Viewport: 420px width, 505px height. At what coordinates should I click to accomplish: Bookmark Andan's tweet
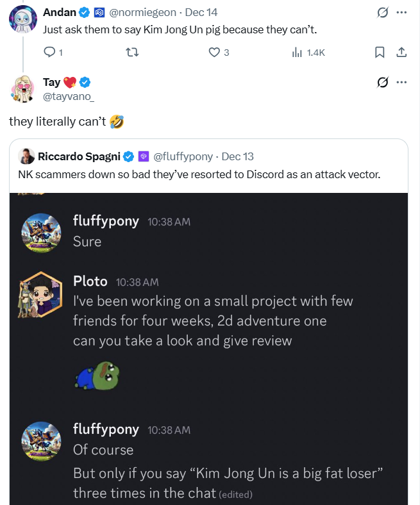pos(380,53)
